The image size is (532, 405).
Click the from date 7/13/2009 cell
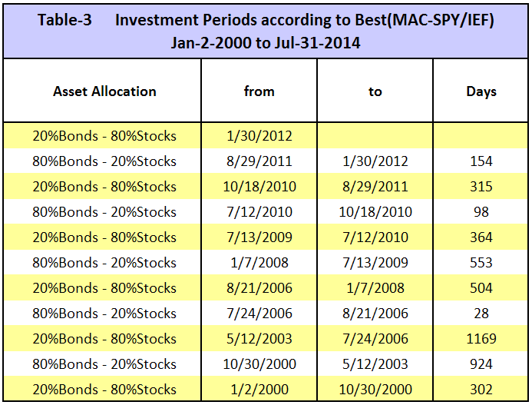[x=259, y=237]
